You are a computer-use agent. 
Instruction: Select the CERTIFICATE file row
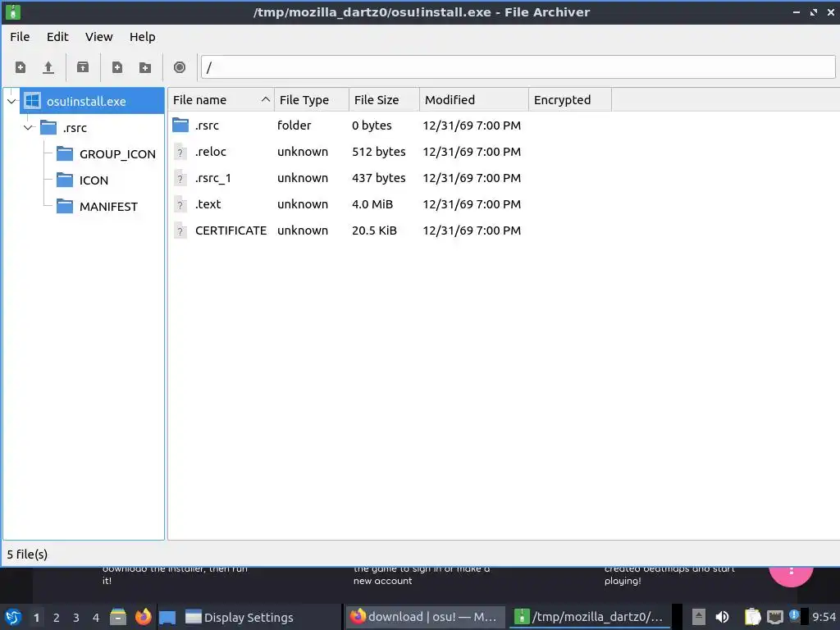click(x=347, y=231)
